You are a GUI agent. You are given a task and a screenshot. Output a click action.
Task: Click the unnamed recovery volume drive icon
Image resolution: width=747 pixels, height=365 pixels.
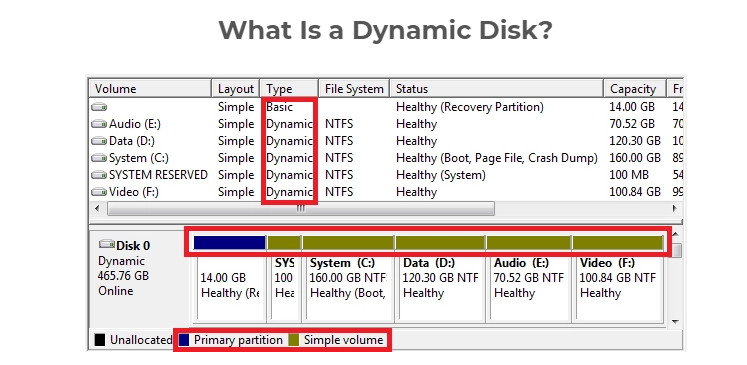point(99,107)
